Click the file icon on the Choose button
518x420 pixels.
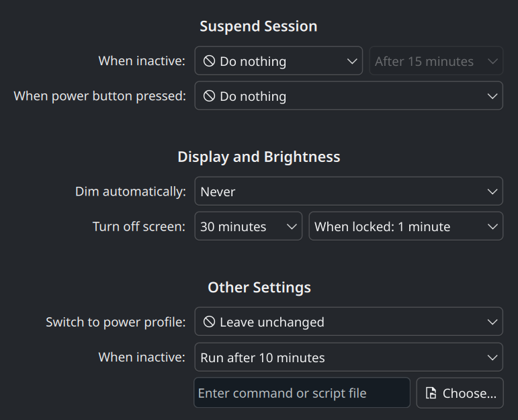(431, 393)
